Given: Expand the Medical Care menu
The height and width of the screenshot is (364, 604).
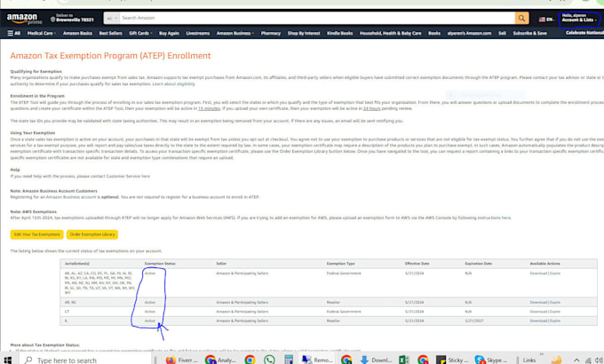Looking at the screenshot, I should click(x=41, y=33).
